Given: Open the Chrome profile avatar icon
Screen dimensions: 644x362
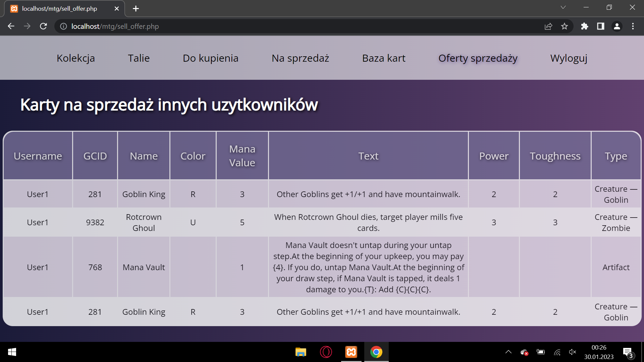Looking at the screenshot, I should pos(617,26).
